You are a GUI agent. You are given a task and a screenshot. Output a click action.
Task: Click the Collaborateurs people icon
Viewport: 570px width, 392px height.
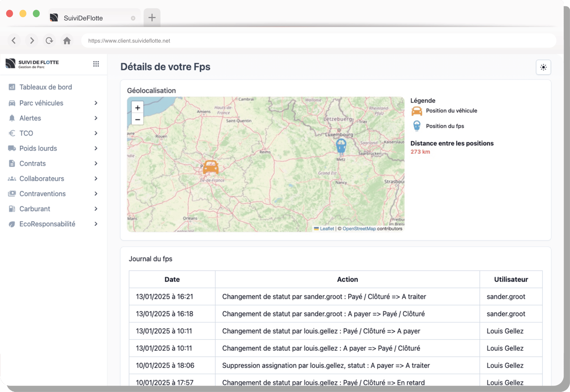tap(12, 178)
